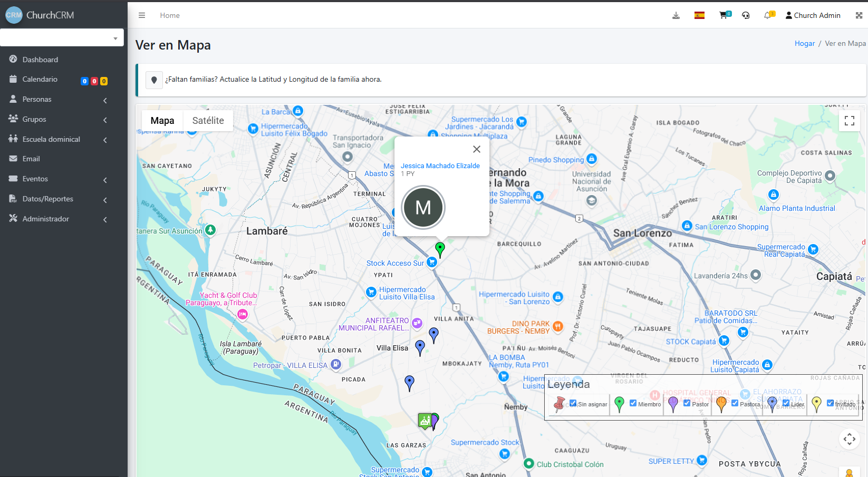Open Email in sidebar

click(31, 159)
